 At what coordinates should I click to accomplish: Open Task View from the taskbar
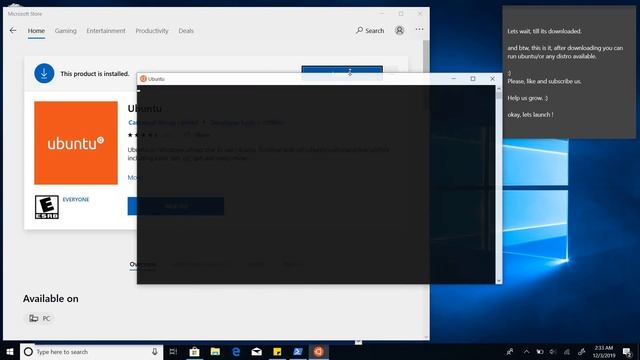point(173,351)
